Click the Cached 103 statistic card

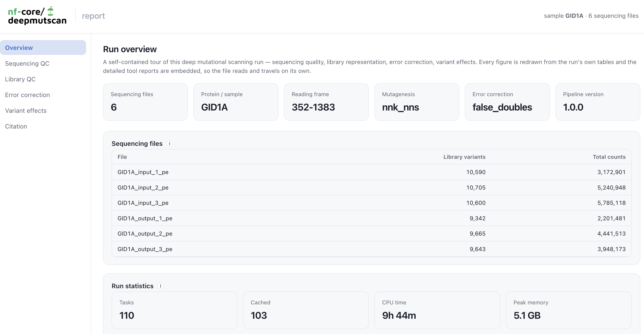[x=306, y=310]
